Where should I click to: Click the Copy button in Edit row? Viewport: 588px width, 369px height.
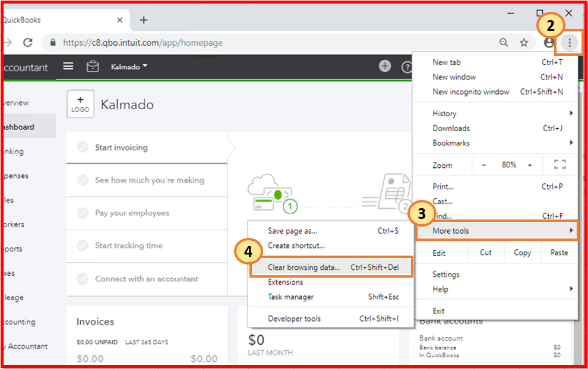pos(522,253)
